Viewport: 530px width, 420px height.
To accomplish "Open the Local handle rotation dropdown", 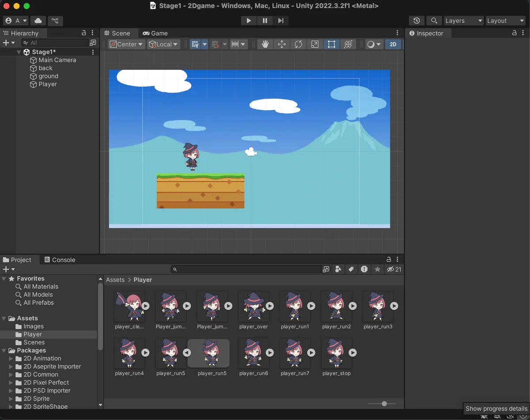I will tap(163, 44).
